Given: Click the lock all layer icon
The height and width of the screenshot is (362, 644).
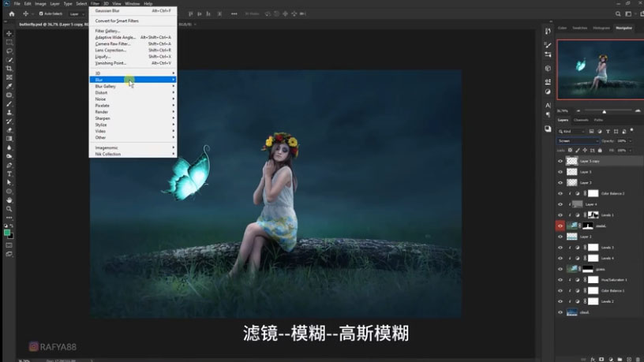Looking at the screenshot, I should click(600, 150).
